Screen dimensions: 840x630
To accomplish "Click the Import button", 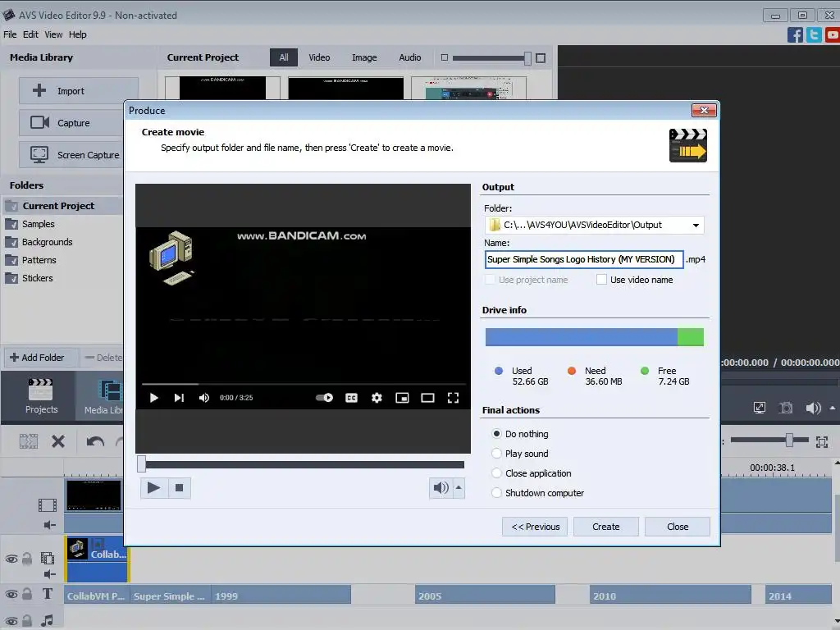I will click(78, 90).
